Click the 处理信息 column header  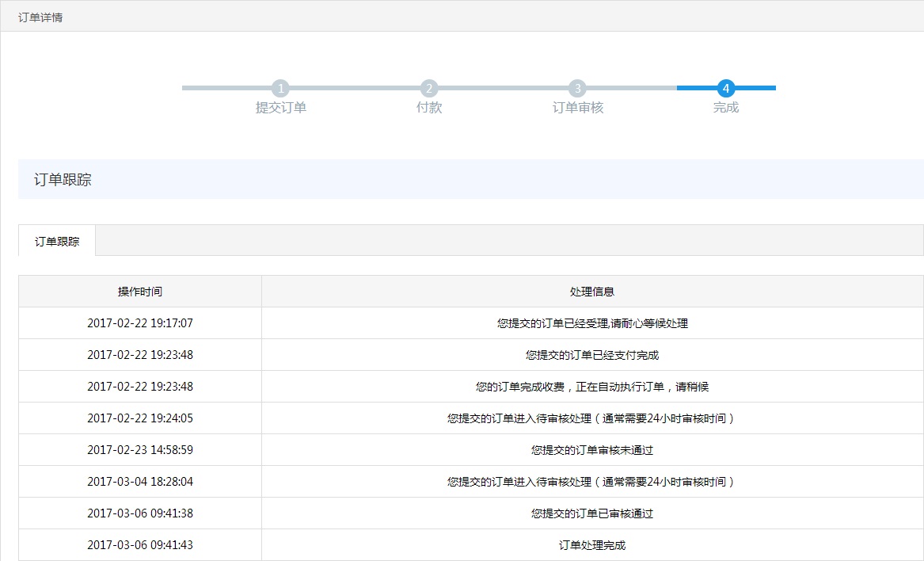coord(592,291)
